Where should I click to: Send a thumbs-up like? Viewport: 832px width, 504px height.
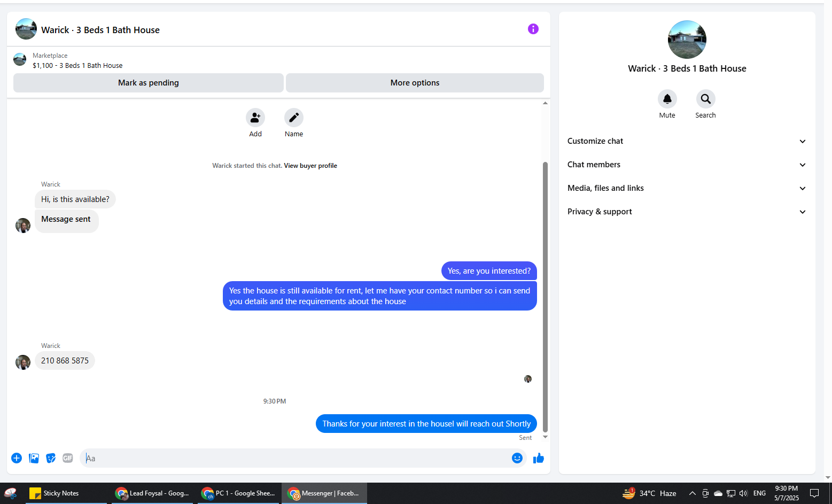tap(538, 458)
